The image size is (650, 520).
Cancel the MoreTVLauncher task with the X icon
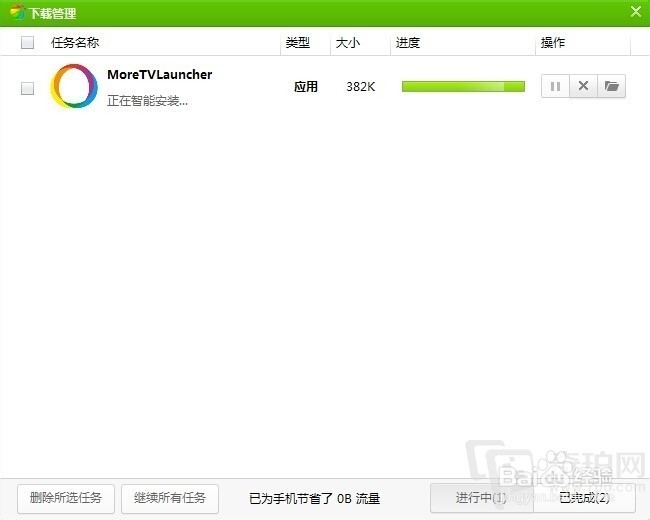pos(583,86)
